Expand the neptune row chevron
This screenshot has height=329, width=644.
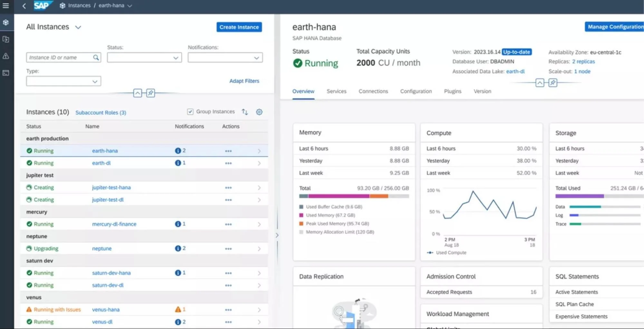tap(259, 249)
